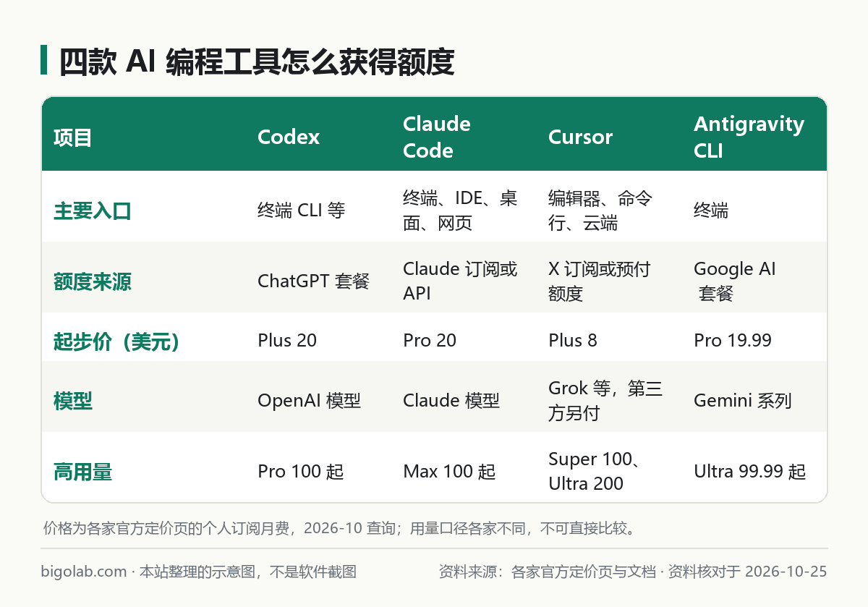This screenshot has height=607, width=868.
Task: Click the 模型 row label
Action: 72,401
